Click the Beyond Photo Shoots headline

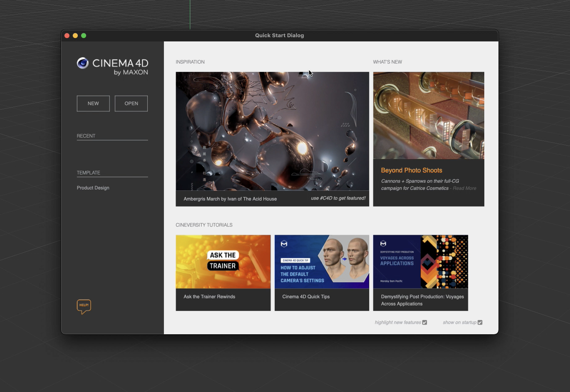pos(412,170)
